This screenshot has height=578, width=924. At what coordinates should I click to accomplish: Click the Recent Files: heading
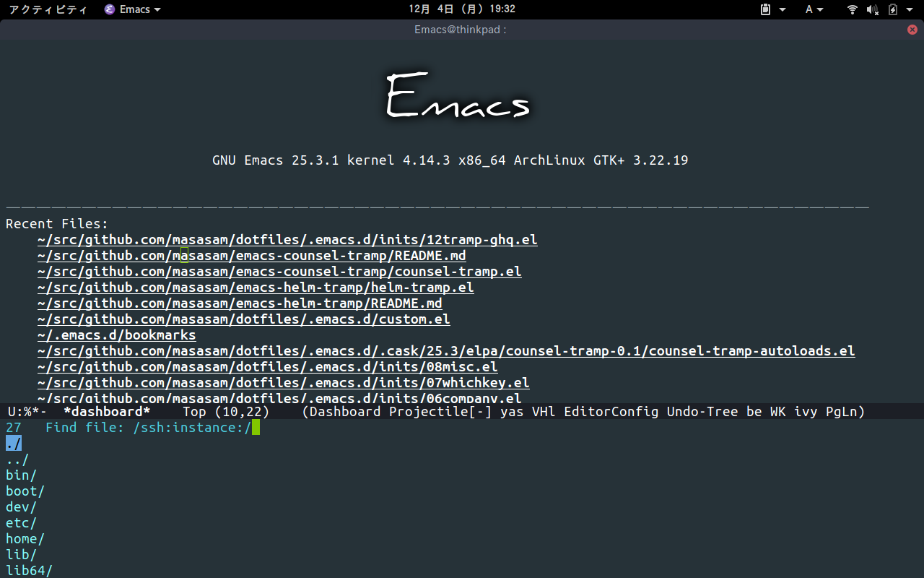57,224
